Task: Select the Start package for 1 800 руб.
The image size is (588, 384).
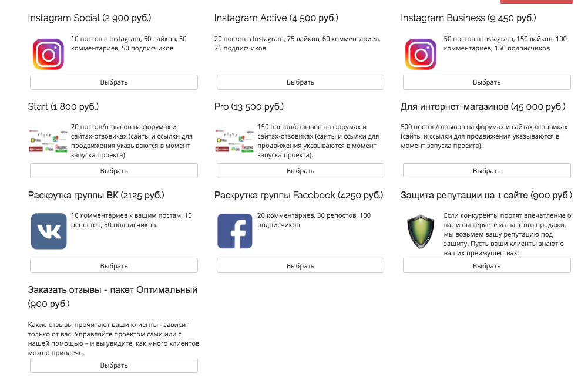Action: pos(114,171)
